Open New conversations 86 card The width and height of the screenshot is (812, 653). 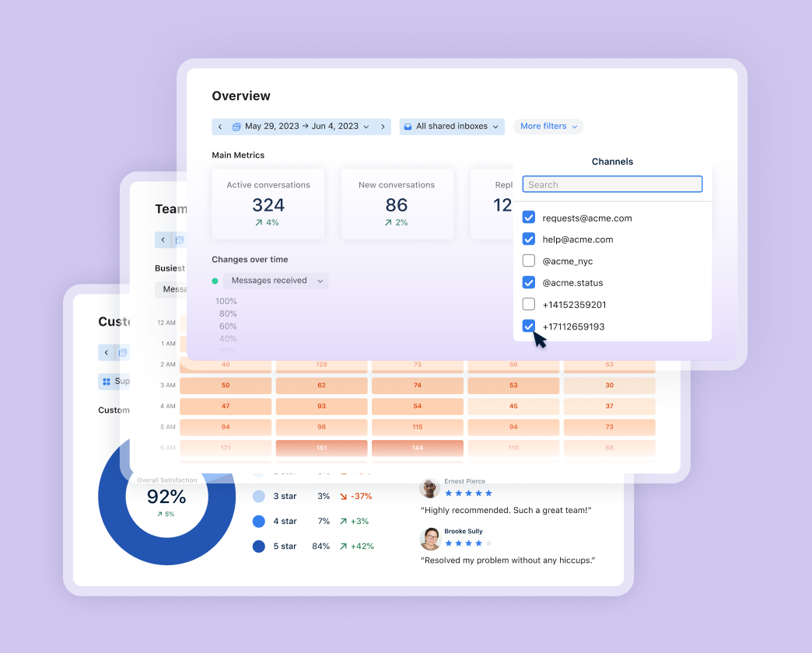point(397,204)
